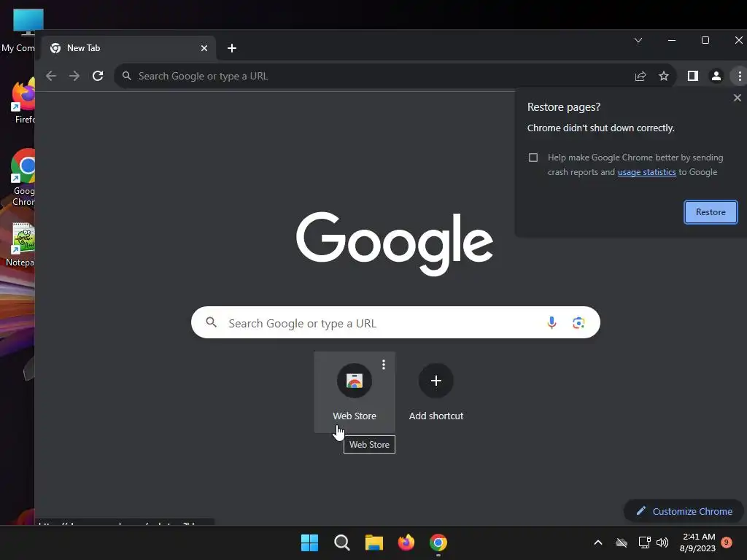
Task: Open notification badge showing 9
Action: click(x=727, y=542)
